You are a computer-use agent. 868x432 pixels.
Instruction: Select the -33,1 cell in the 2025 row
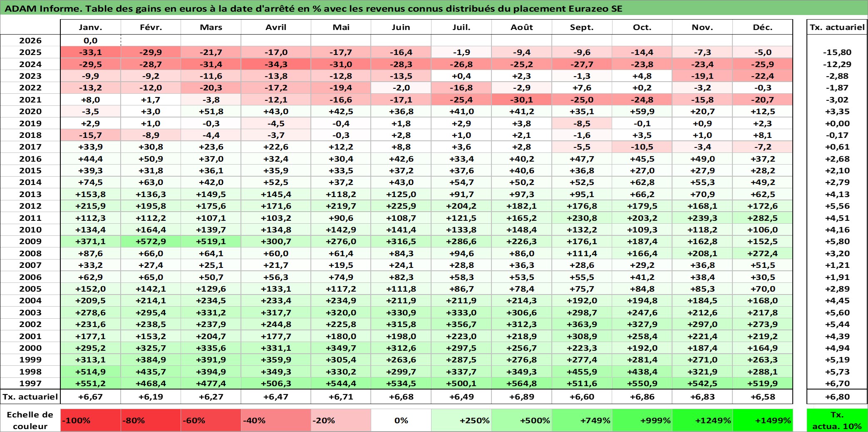coord(91,52)
